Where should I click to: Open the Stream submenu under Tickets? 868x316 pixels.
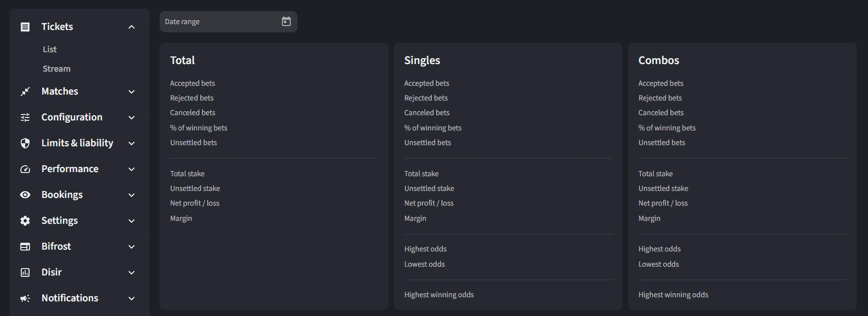point(57,69)
